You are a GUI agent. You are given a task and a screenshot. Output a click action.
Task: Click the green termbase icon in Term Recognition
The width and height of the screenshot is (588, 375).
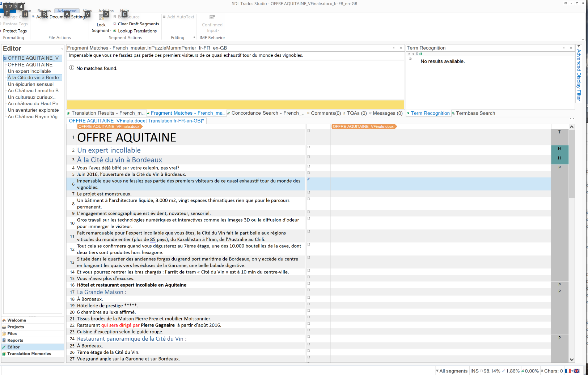coord(421,54)
